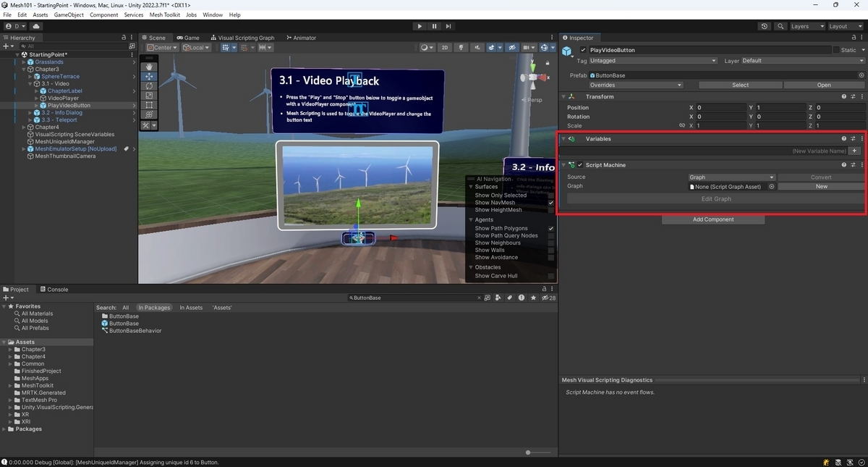Toggle PlayVideoButton active checkbox

tap(584, 50)
